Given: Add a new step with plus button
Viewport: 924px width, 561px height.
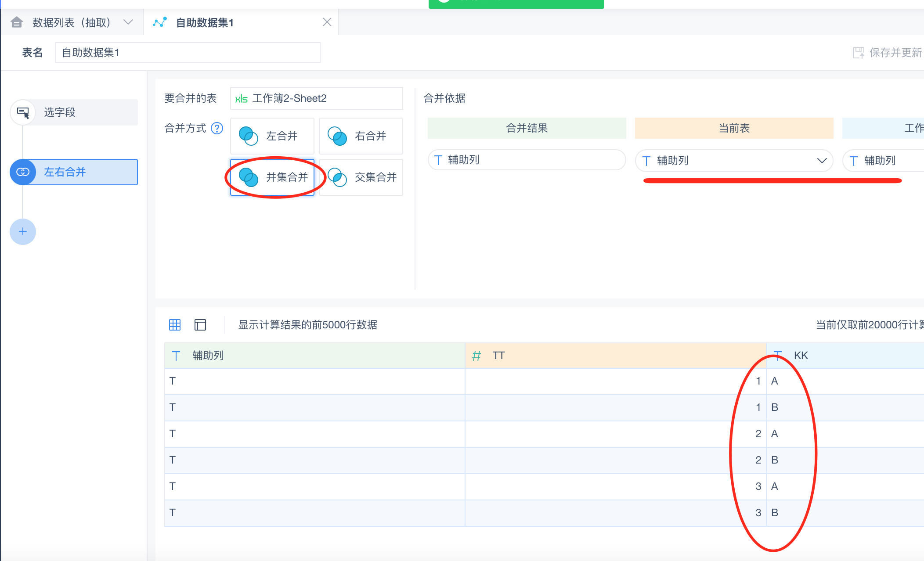Looking at the screenshot, I should coord(23,232).
